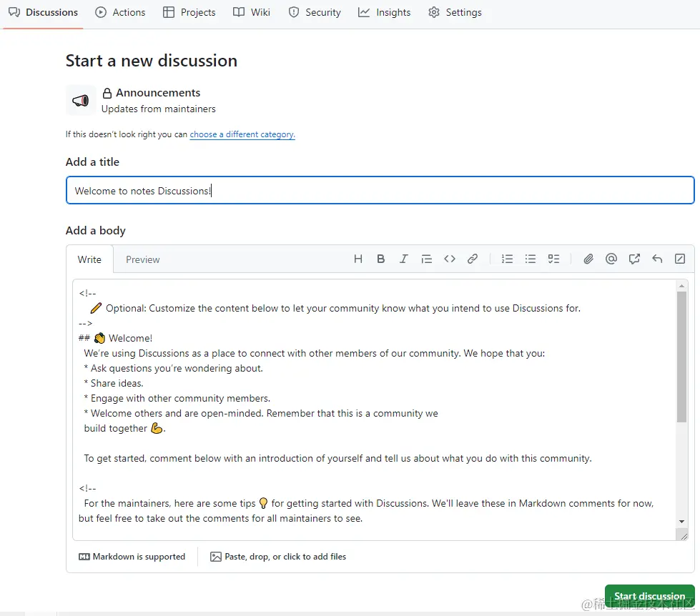The image size is (700, 616).
Task: Attach files using the paperclip icon
Action: coord(588,259)
